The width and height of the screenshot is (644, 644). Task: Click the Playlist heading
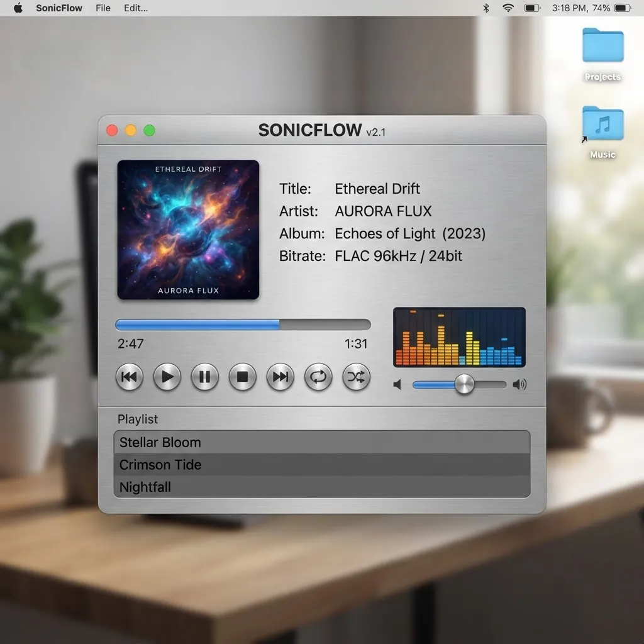pos(138,419)
